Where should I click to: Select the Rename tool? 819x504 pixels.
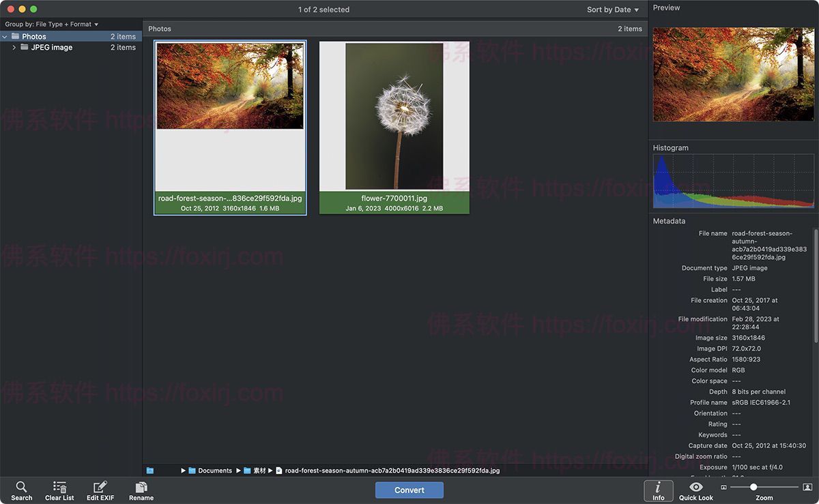141,489
